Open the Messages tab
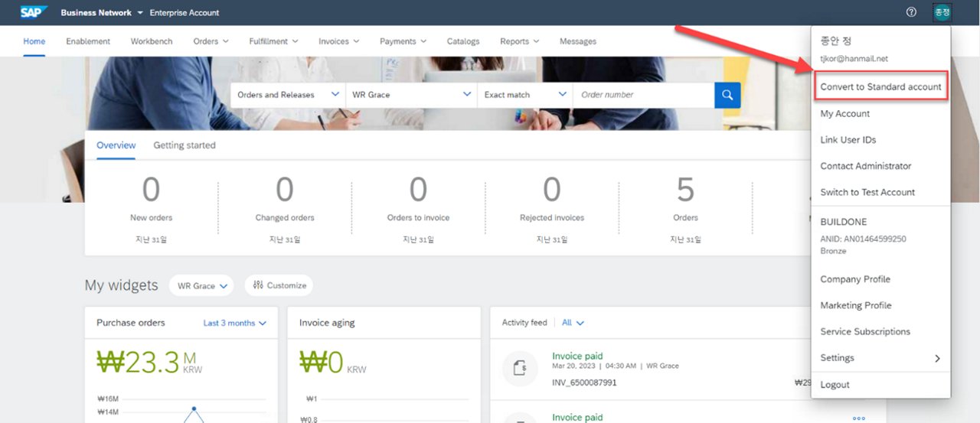Image resolution: width=980 pixels, height=423 pixels. click(578, 41)
